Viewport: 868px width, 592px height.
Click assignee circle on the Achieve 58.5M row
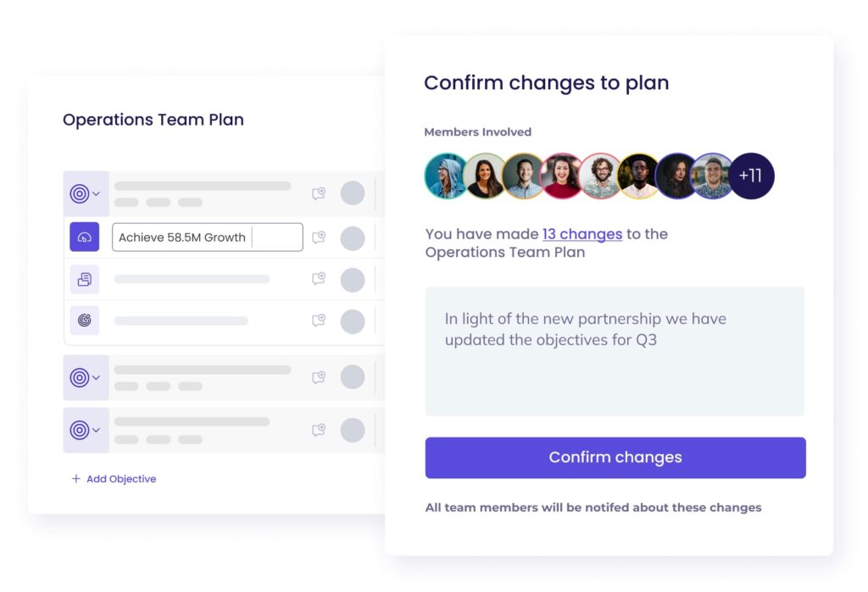pos(353,238)
